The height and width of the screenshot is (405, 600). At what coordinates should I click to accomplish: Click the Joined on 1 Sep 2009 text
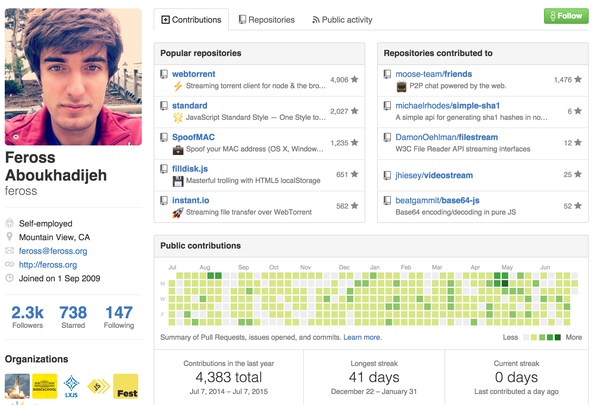59,278
